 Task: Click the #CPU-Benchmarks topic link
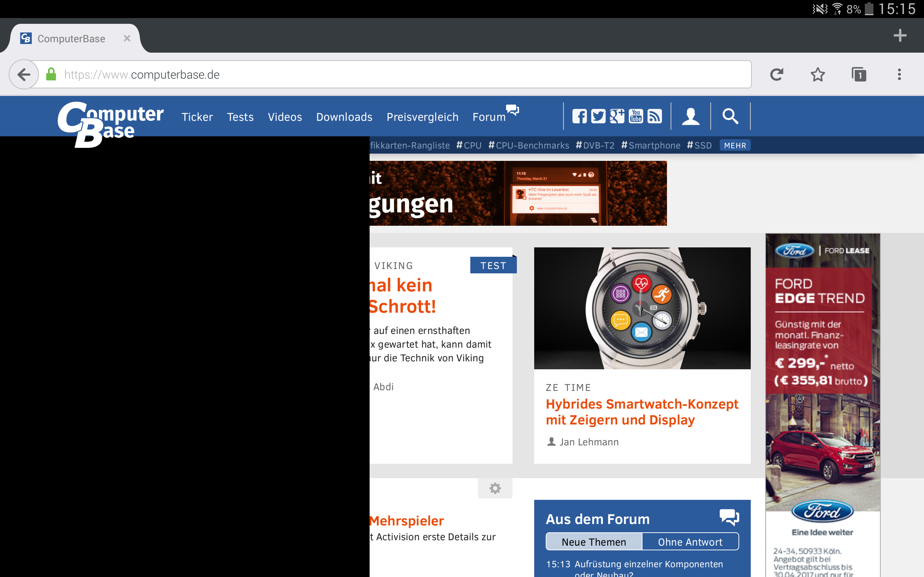click(x=529, y=145)
